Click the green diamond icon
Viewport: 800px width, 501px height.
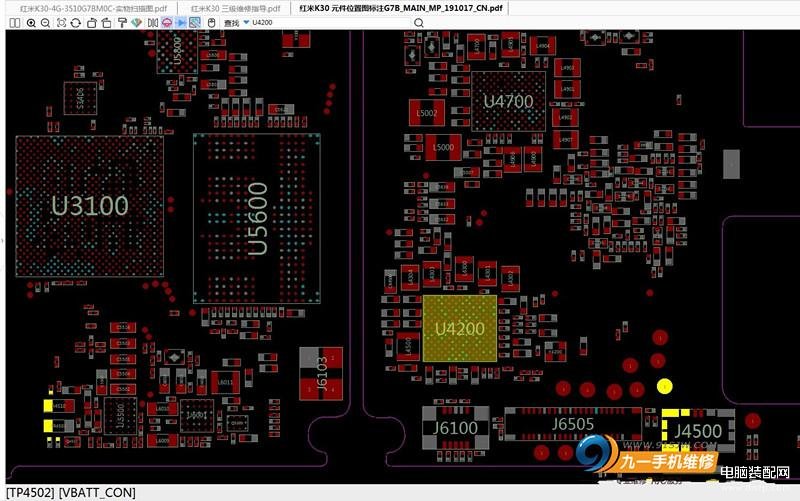click(136, 22)
